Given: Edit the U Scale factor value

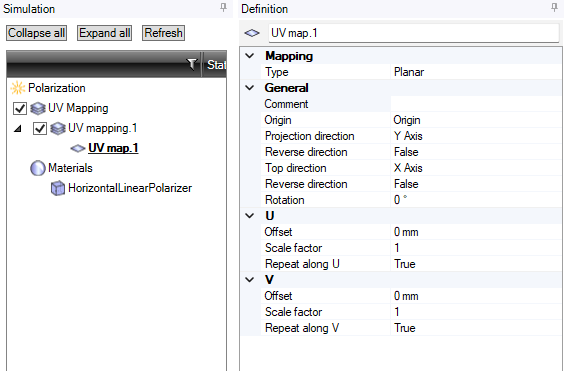Looking at the screenshot, I should pos(476,248).
